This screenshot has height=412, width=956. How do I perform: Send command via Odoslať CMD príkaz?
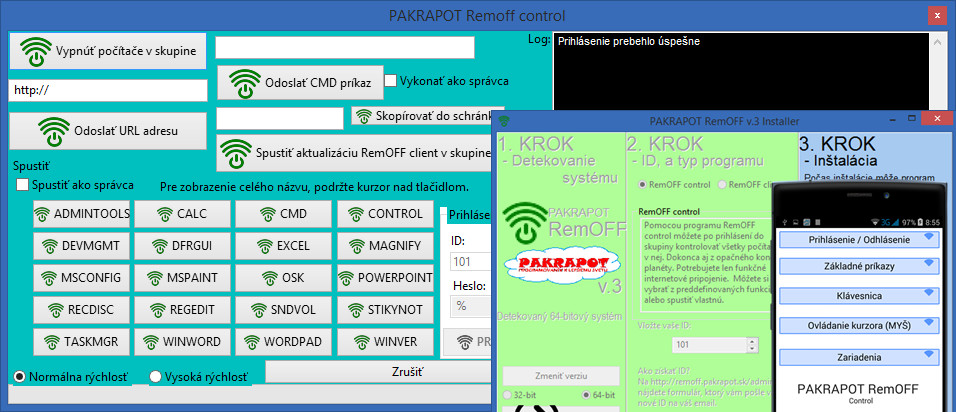coord(301,83)
